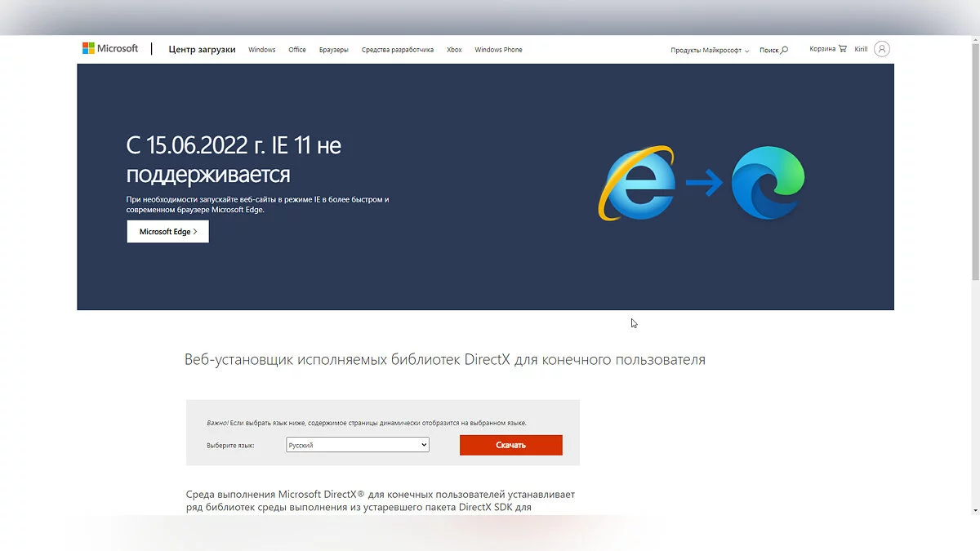Click the Microsoft Edge logo in banner

768,183
